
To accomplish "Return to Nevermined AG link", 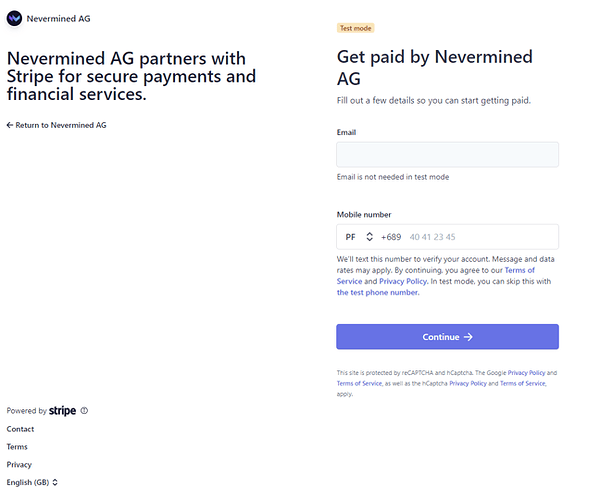I will pos(56,125).
